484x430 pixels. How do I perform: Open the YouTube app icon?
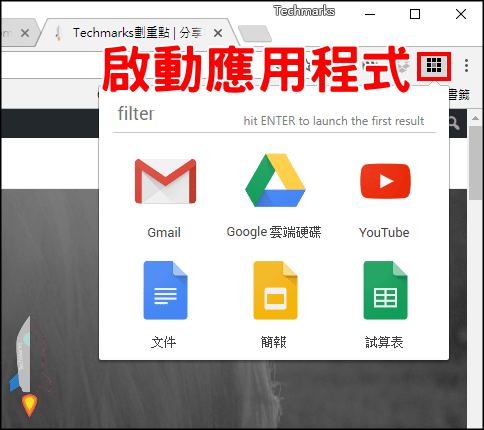point(385,181)
